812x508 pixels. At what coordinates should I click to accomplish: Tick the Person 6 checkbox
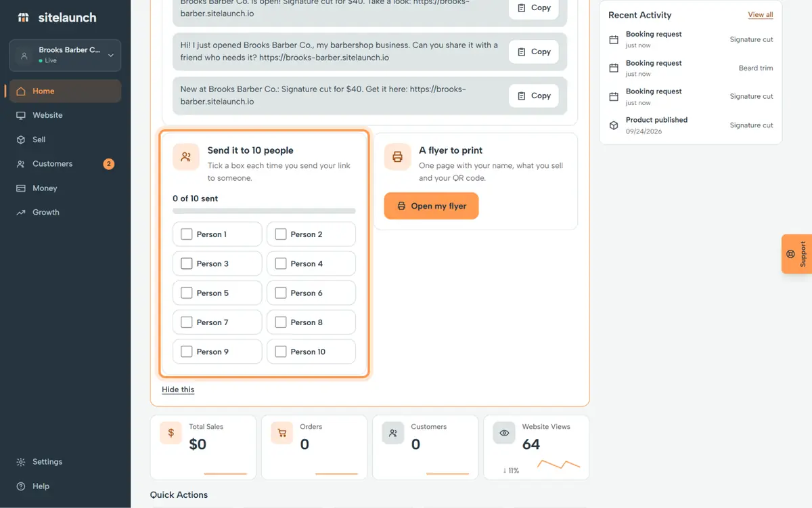pyautogui.click(x=281, y=293)
